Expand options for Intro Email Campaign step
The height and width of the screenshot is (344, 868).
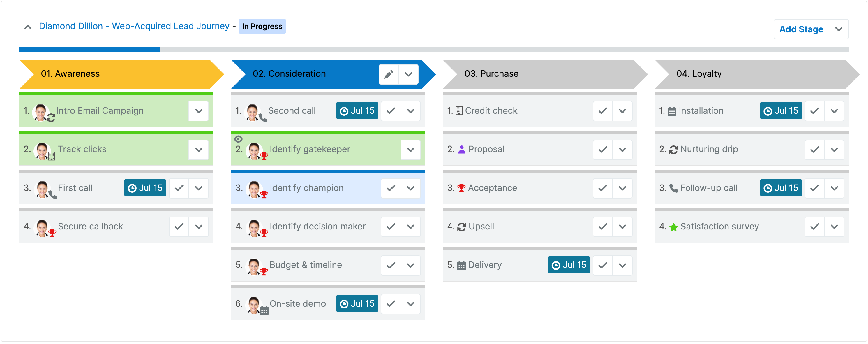pyautogui.click(x=198, y=111)
